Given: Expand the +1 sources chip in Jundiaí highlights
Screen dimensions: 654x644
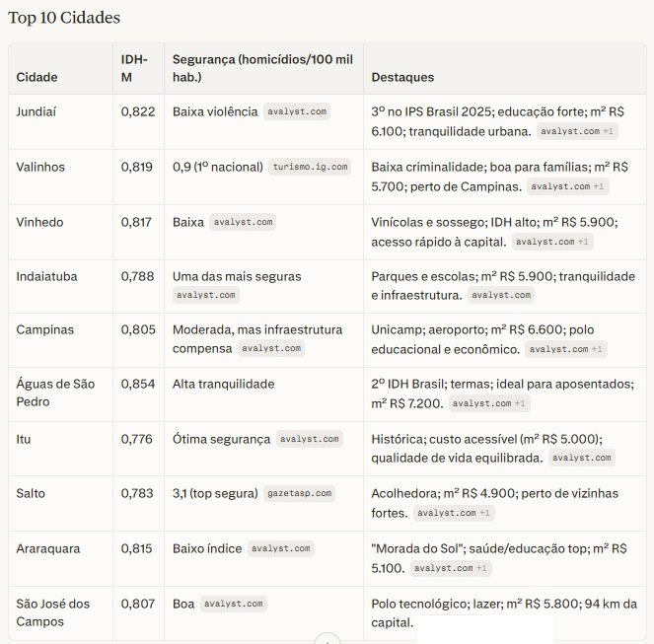Looking at the screenshot, I should 577,130.
